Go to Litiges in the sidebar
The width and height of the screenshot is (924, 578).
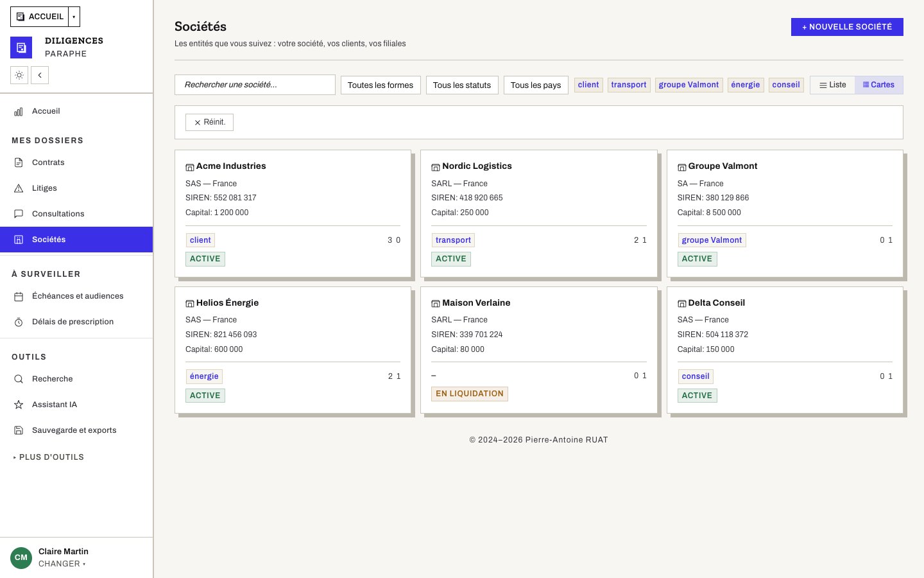76,188
